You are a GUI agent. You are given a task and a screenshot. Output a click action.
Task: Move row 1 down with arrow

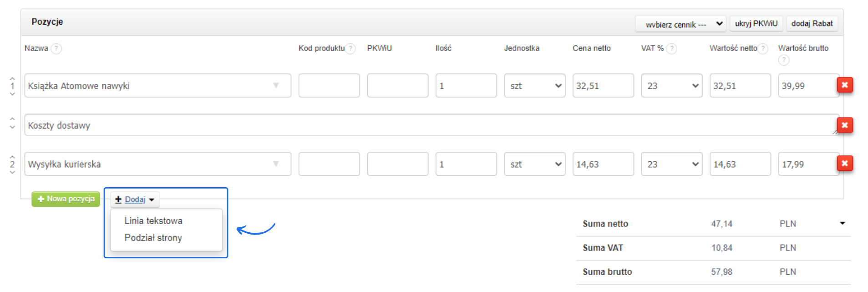12,94
